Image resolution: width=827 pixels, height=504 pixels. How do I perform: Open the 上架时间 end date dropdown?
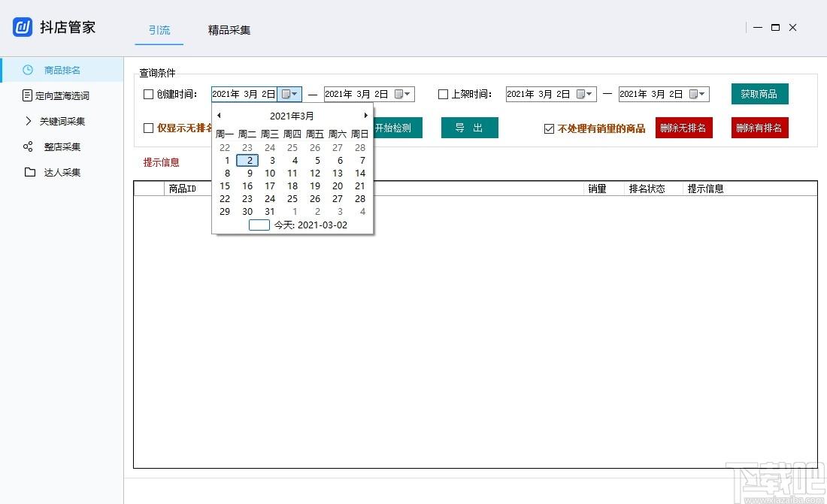[x=697, y=94]
